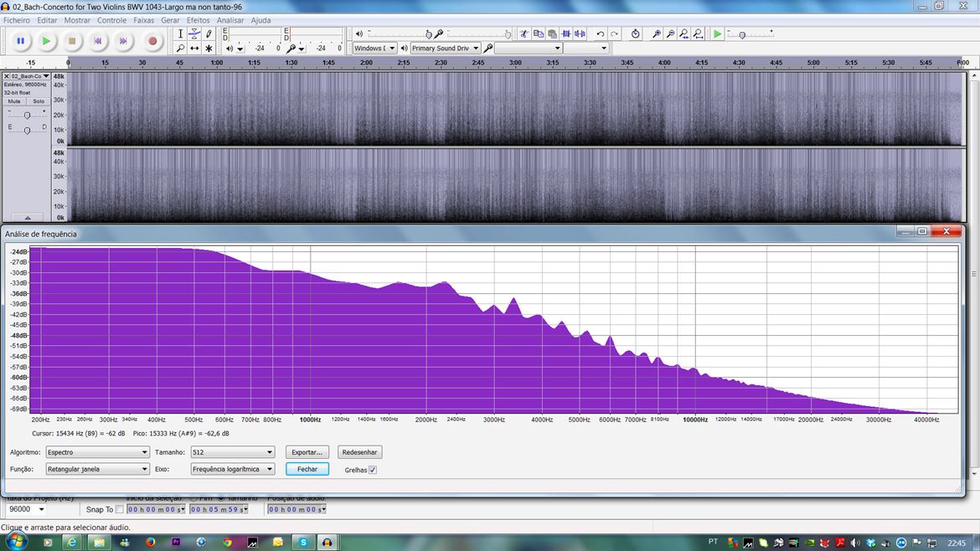Viewport: 980px width, 551px height.
Task: Open the Eixo dropdown for frequency axis
Action: pyautogui.click(x=232, y=469)
